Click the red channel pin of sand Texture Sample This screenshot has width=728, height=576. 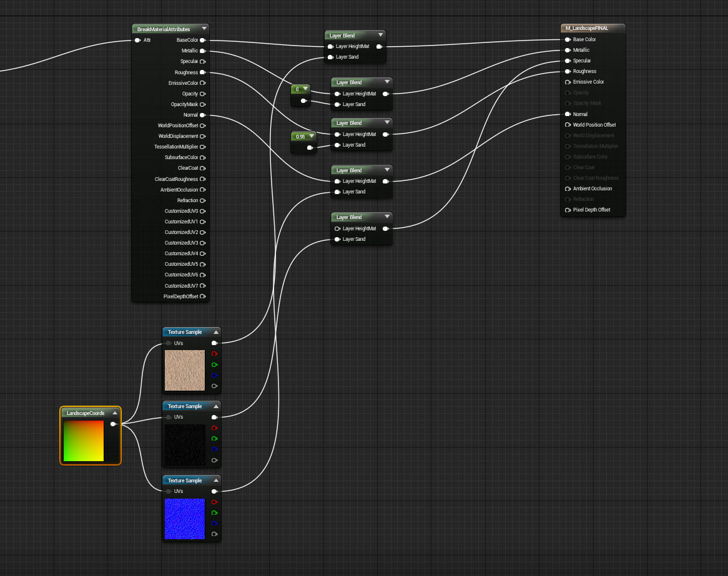[x=214, y=354]
